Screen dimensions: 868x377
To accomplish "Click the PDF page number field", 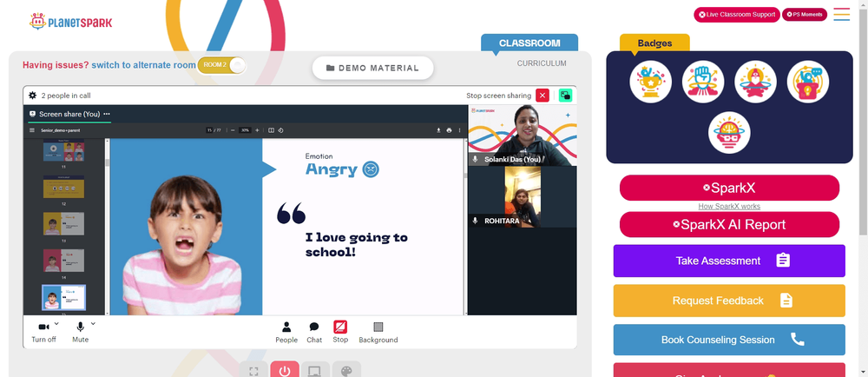I will 210,130.
